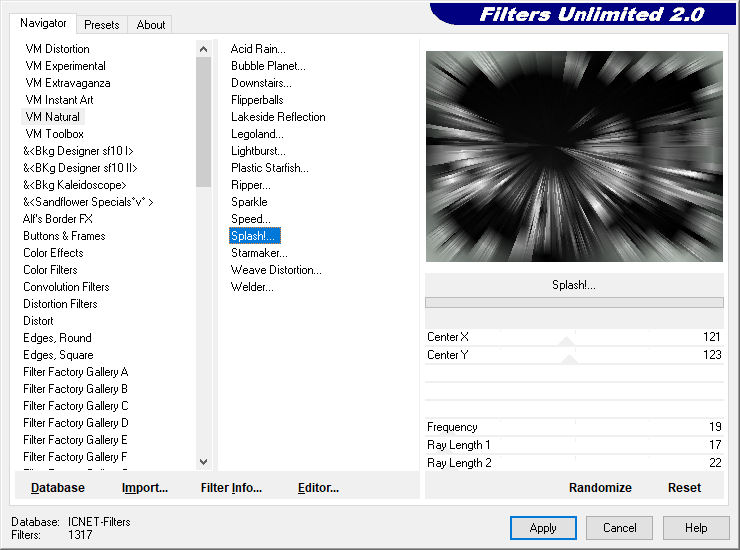Select Alf's Border FX category
Image resolution: width=740 pixels, height=550 pixels.
[x=58, y=219]
